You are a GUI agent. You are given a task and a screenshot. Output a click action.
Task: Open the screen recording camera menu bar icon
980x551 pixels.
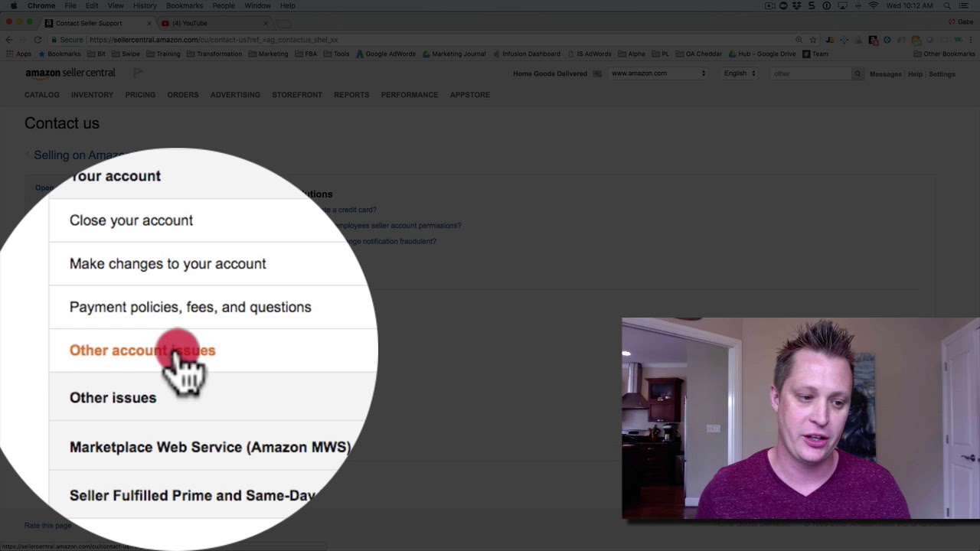(769, 5)
